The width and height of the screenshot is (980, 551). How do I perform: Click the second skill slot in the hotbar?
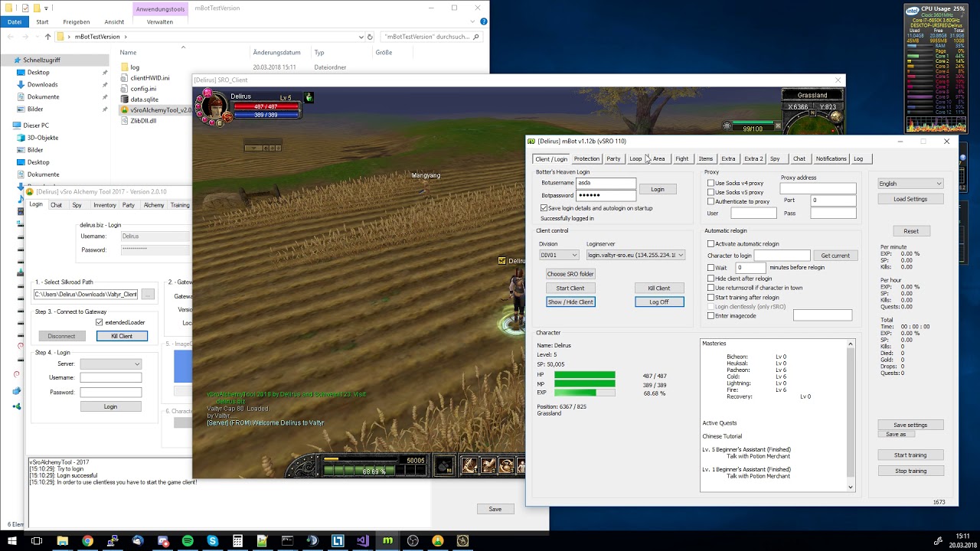[x=487, y=465]
